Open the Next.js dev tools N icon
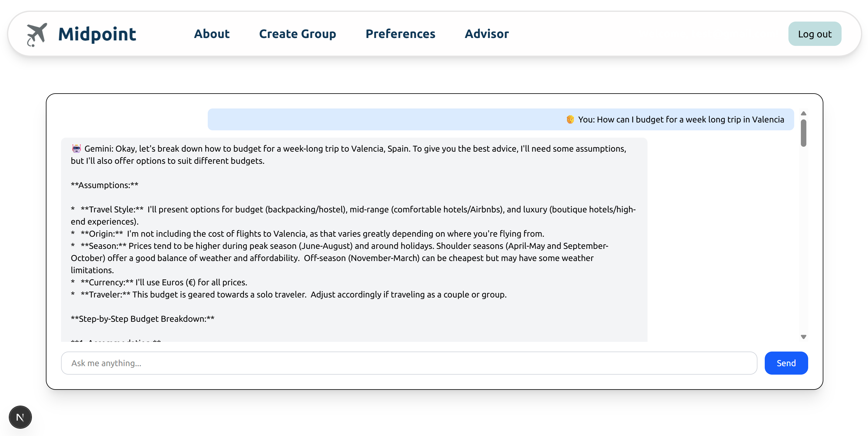Image resolution: width=868 pixels, height=436 pixels. coord(20,417)
